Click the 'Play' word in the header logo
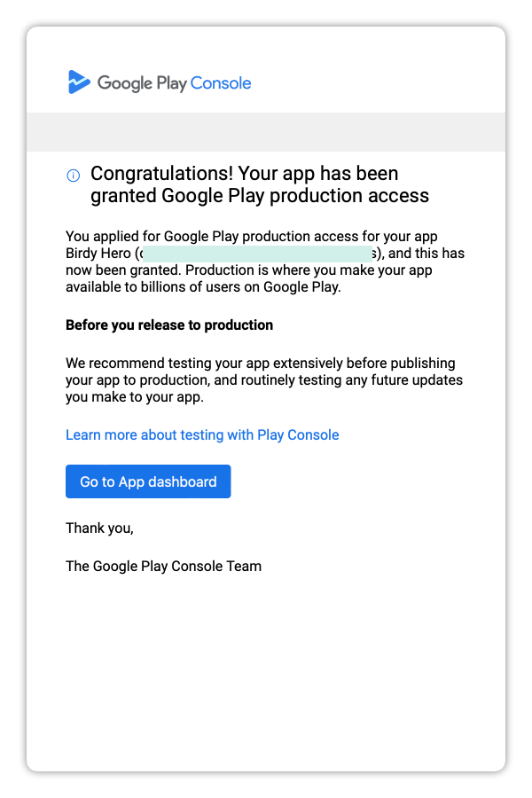This screenshot has width=532, height=798. (171, 83)
